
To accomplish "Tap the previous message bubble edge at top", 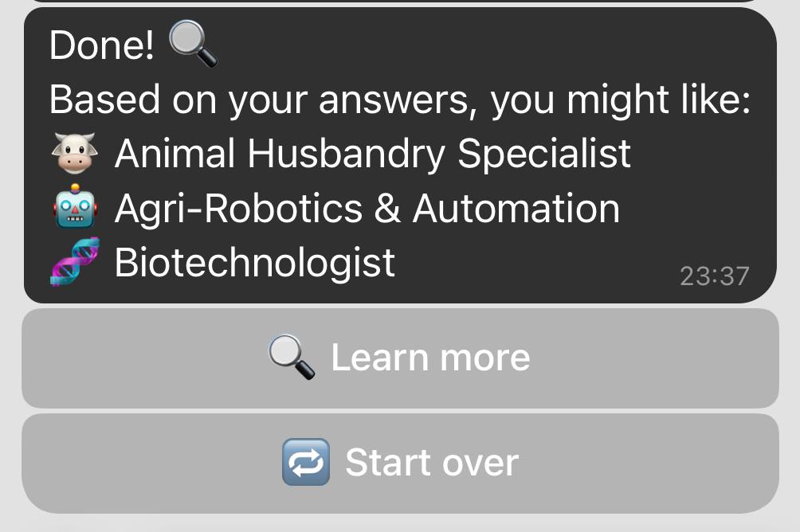I will 400,2.
